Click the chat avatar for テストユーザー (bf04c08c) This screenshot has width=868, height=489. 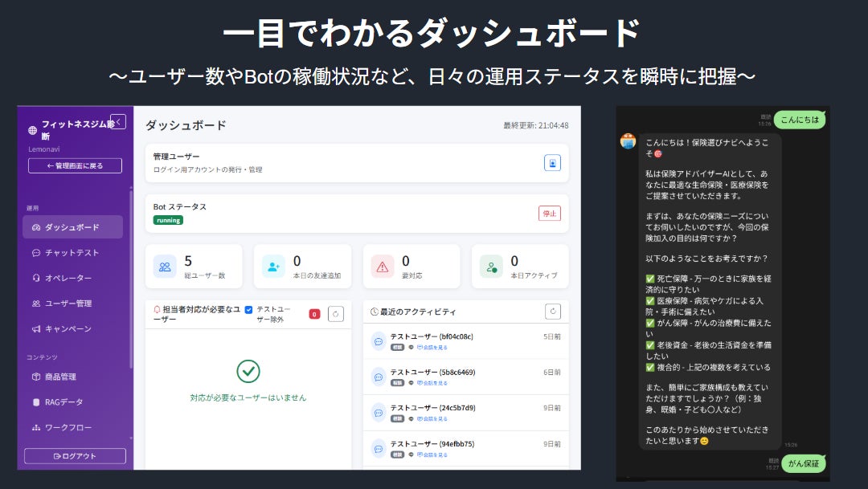click(379, 340)
